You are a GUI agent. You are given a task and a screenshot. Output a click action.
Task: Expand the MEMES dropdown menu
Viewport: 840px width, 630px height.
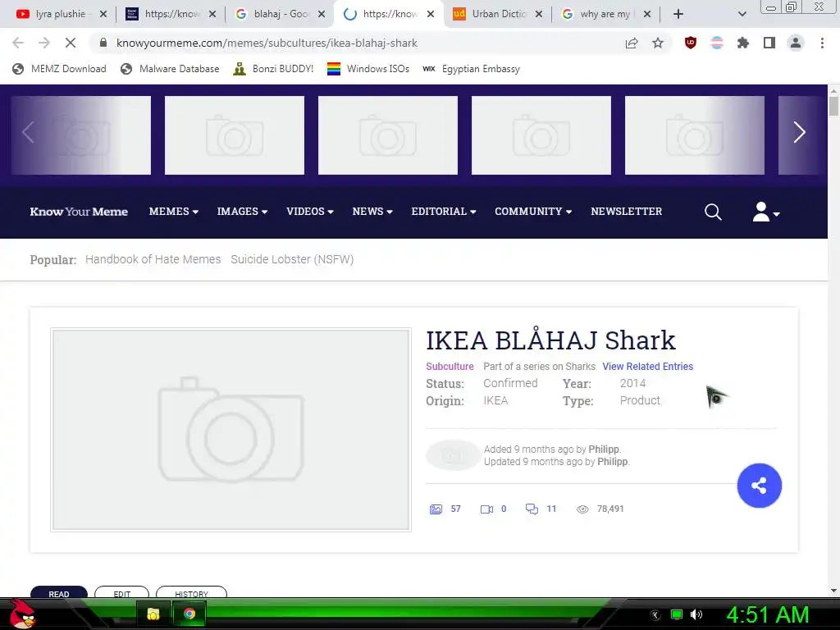click(174, 212)
